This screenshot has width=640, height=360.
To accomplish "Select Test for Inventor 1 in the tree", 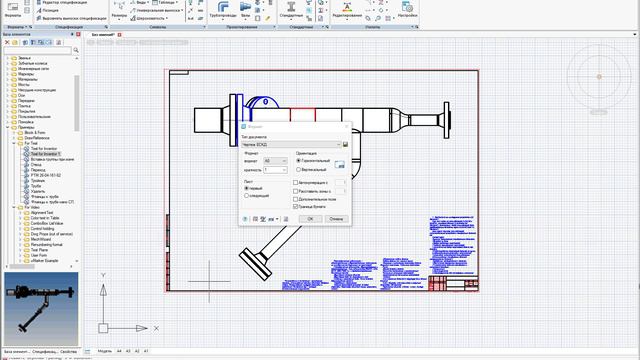I will click(x=45, y=154).
